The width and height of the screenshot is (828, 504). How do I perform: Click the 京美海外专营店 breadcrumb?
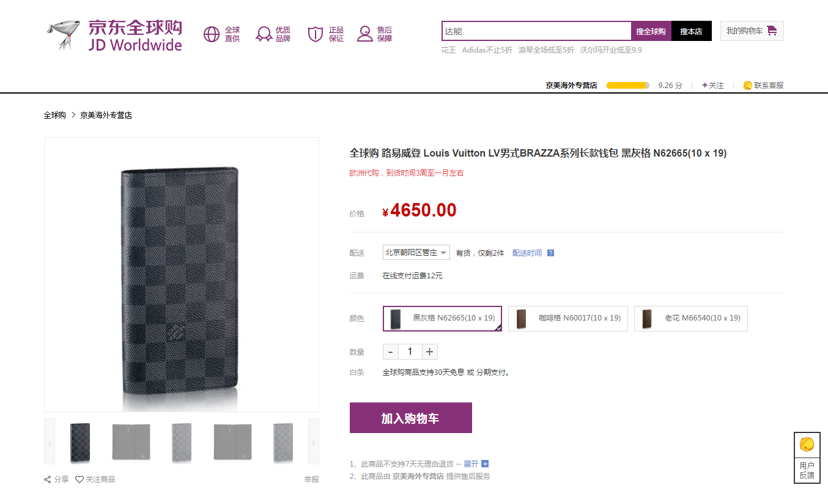click(106, 115)
